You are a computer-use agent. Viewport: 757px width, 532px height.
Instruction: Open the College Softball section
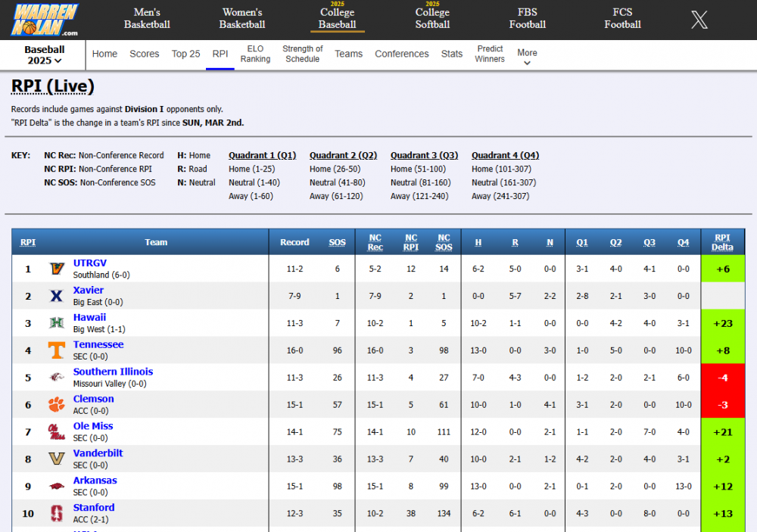coord(432,18)
